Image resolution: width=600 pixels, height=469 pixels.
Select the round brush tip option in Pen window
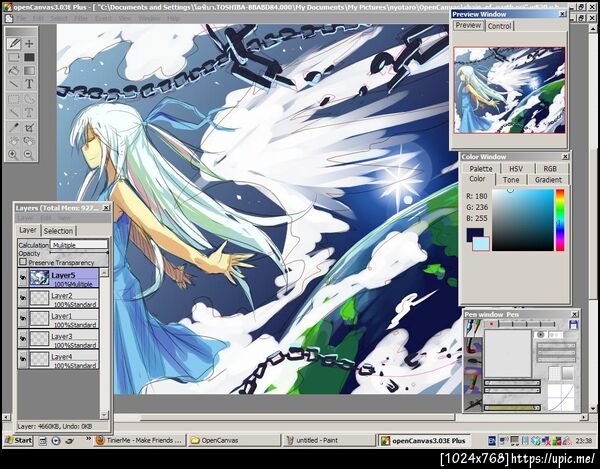pos(540,335)
